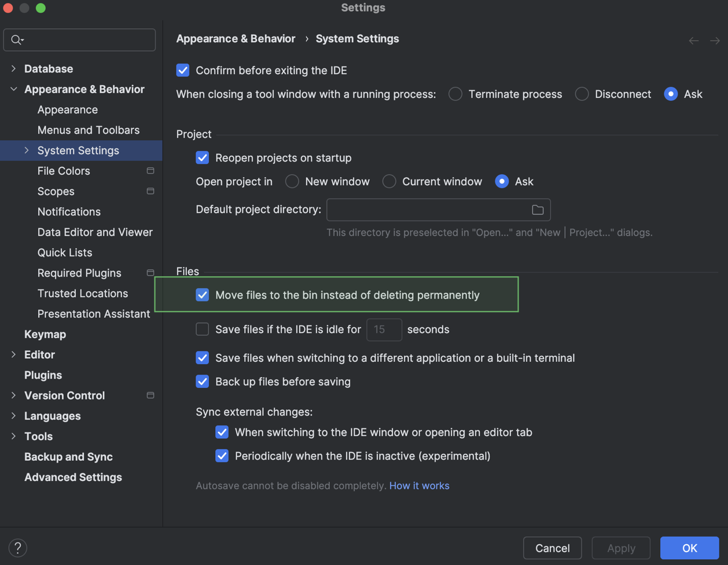The height and width of the screenshot is (565, 728).
Task: Click the Default project directory text field
Action: tap(427, 210)
